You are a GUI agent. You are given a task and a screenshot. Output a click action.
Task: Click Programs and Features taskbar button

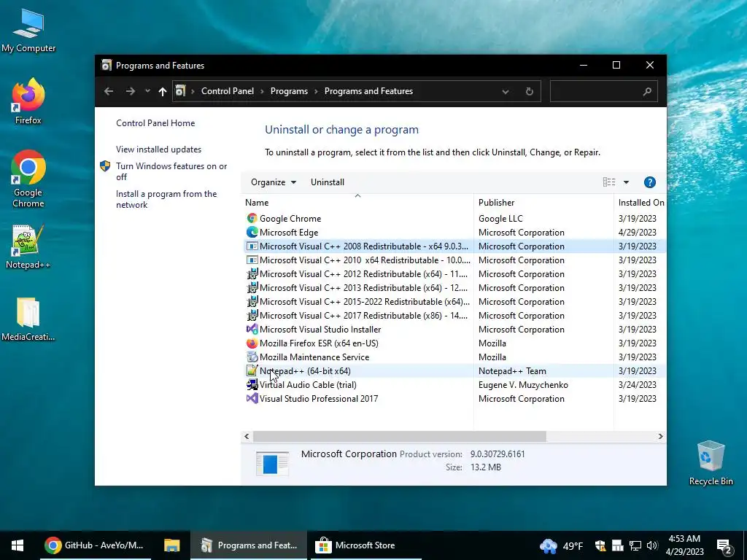coord(249,545)
